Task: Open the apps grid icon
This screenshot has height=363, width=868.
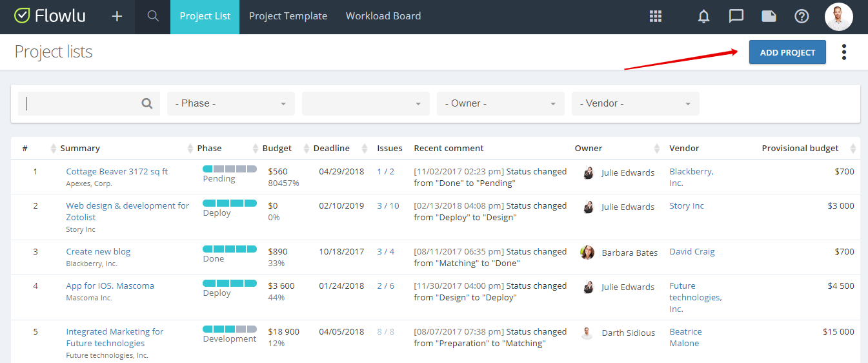Action: tap(656, 16)
